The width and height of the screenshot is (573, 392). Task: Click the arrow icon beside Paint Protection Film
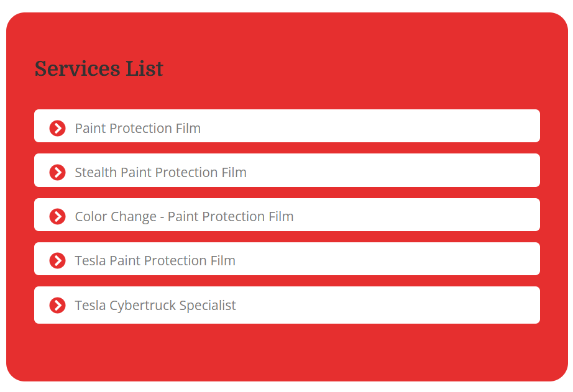pyautogui.click(x=57, y=129)
